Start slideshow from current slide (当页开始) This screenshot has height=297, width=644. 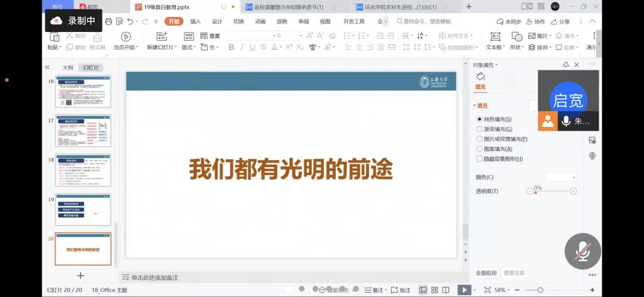(125, 37)
